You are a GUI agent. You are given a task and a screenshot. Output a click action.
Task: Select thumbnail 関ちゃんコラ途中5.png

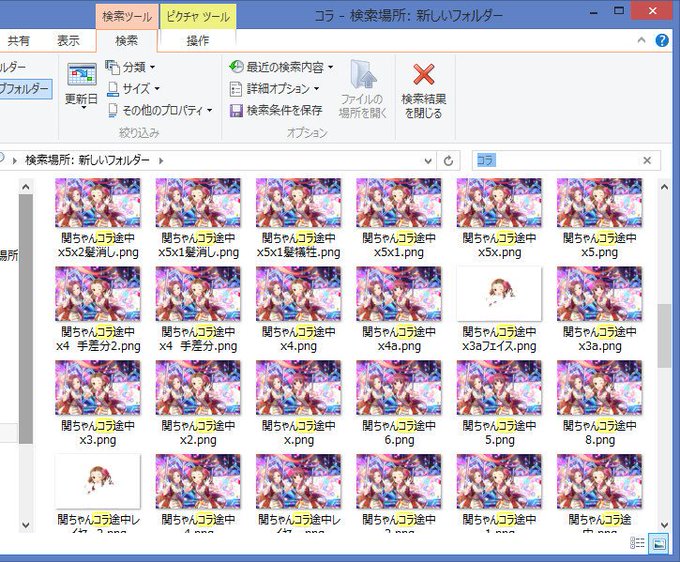pyautogui.click(x=499, y=387)
